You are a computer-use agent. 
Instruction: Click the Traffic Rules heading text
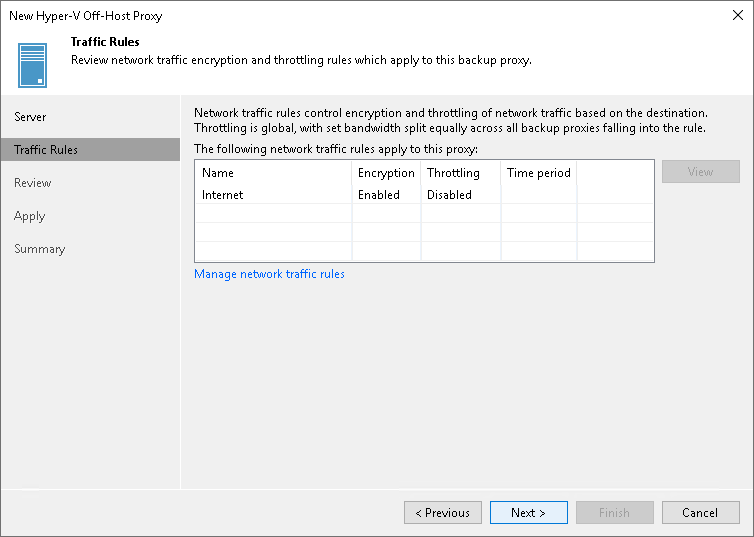105,42
